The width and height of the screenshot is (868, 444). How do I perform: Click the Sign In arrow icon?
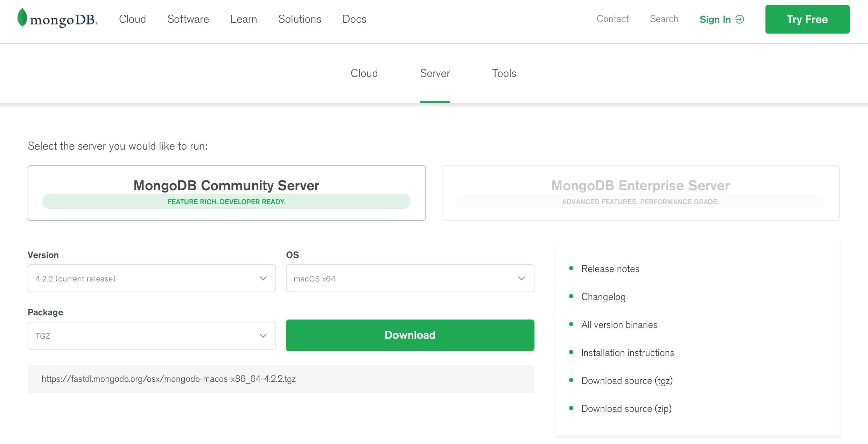coord(740,19)
